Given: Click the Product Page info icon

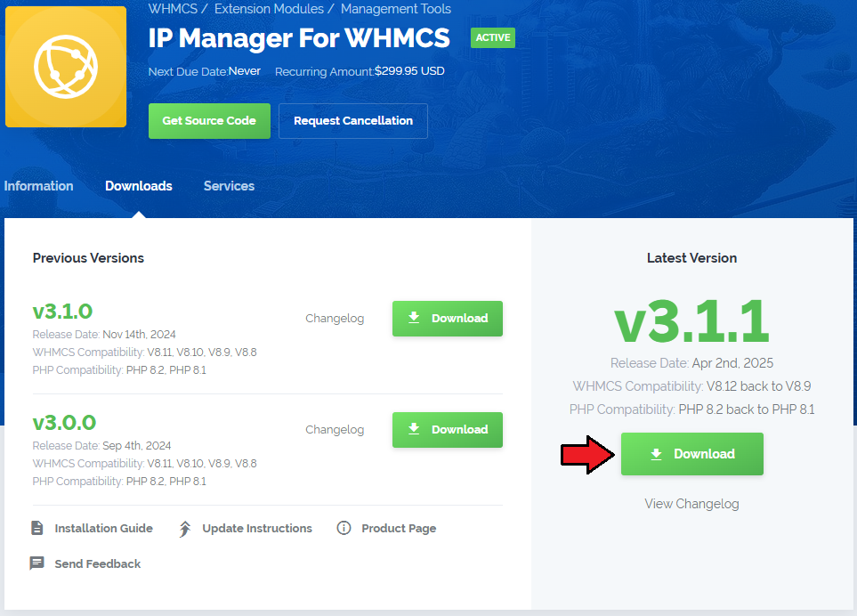Looking at the screenshot, I should 344,528.
